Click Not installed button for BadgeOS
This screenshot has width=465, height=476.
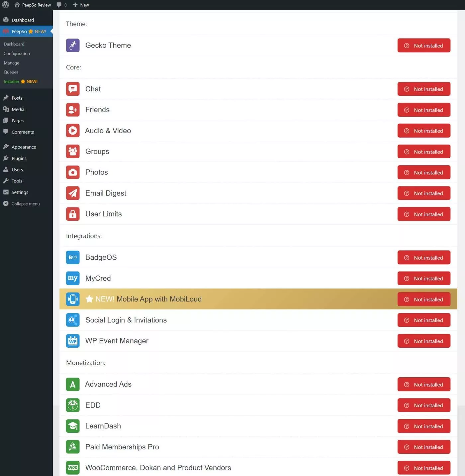click(424, 258)
